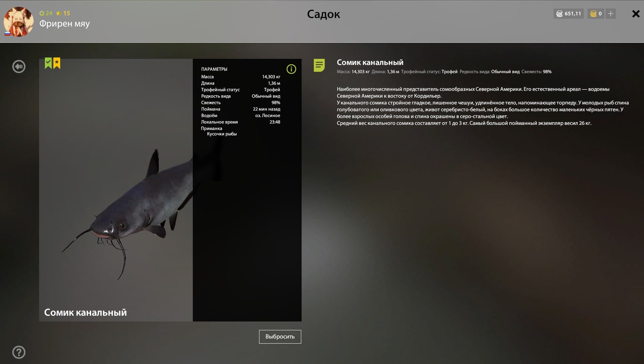Screen dimensions: 644x364
Task: Click the gold coins balance indicator
Action: point(596,14)
